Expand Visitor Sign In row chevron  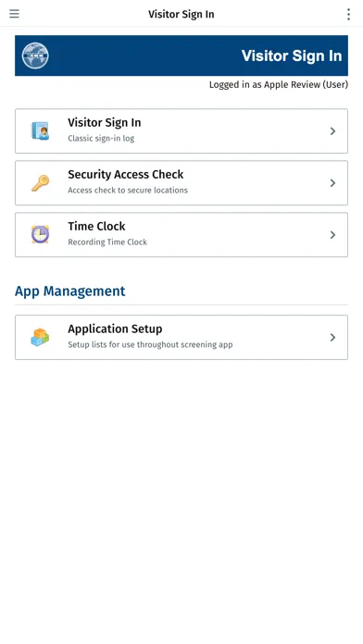pyautogui.click(x=332, y=131)
